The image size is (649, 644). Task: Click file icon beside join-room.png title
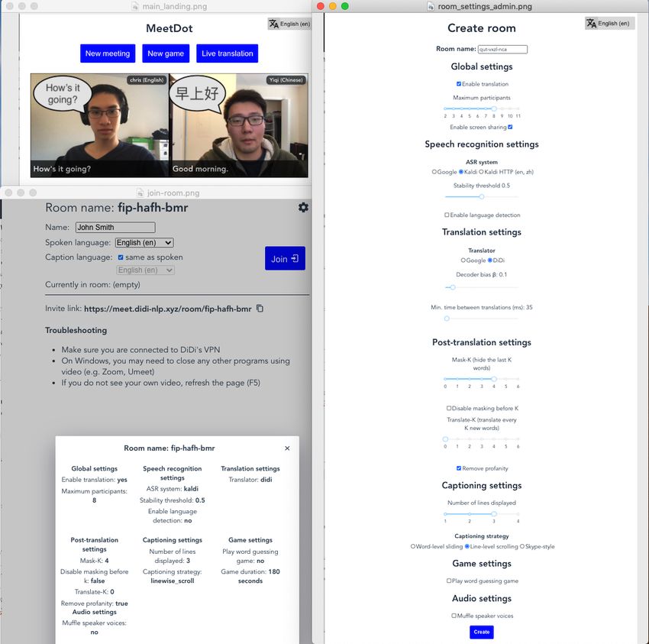click(140, 193)
